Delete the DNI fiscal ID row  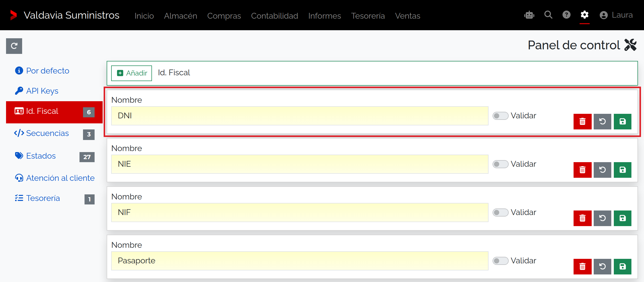pos(583,122)
